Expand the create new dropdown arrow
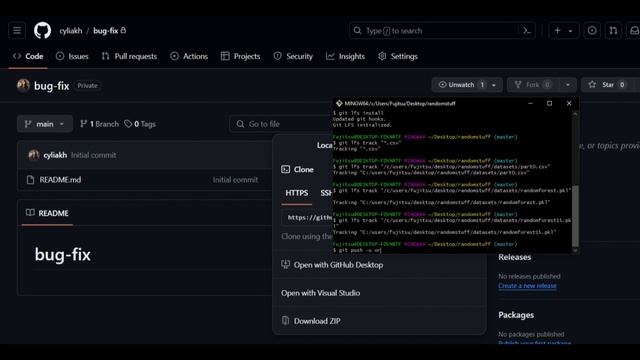The height and width of the screenshot is (360, 640). click(x=571, y=31)
